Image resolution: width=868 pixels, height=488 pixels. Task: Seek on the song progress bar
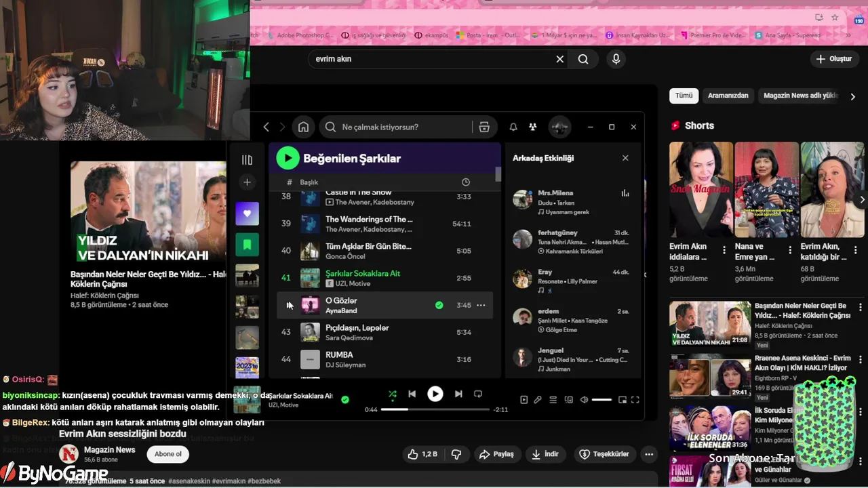tap(435, 409)
